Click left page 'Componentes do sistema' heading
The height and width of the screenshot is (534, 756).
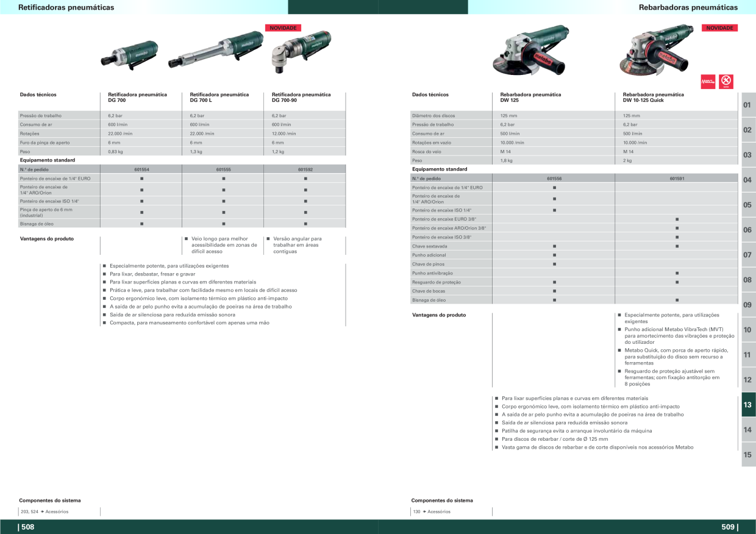point(50,500)
